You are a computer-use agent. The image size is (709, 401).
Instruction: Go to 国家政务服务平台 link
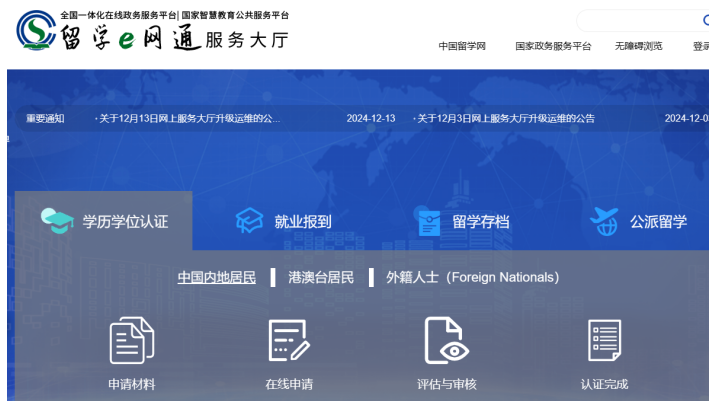(x=553, y=46)
